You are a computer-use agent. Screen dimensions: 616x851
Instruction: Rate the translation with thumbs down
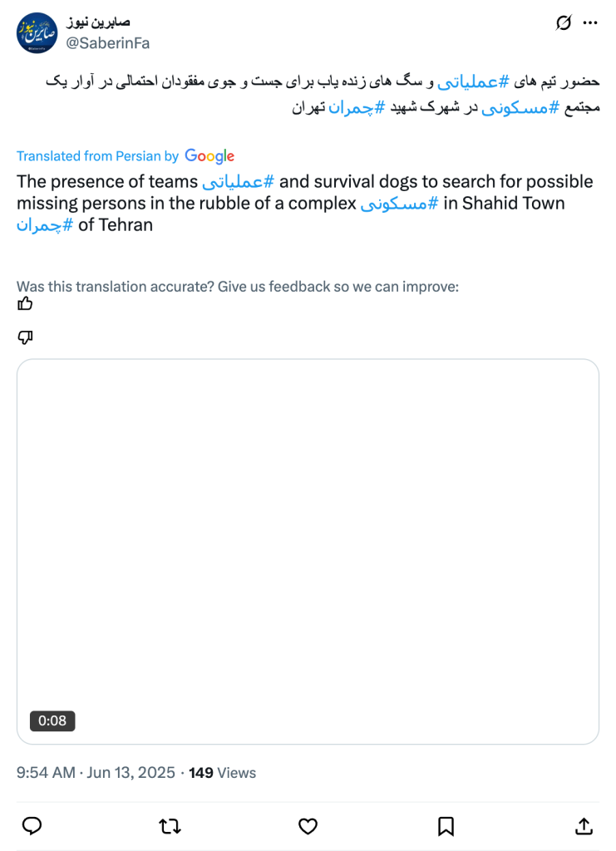click(26, 337)
